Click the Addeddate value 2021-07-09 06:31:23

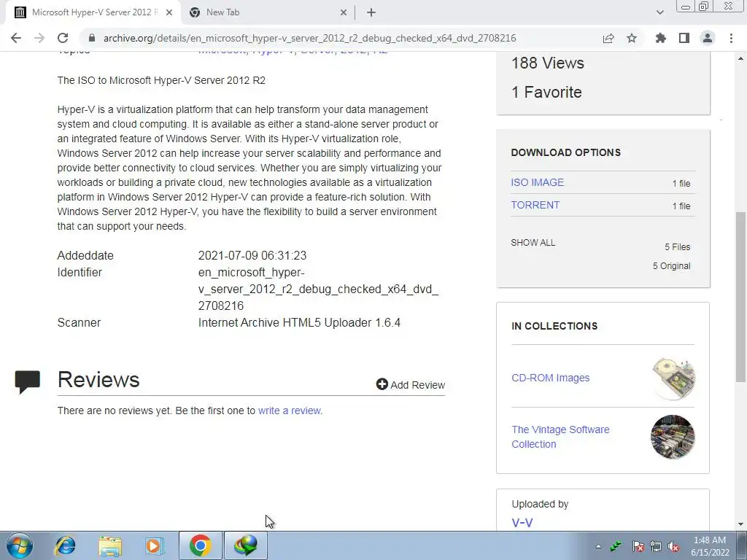coord(252,255)
